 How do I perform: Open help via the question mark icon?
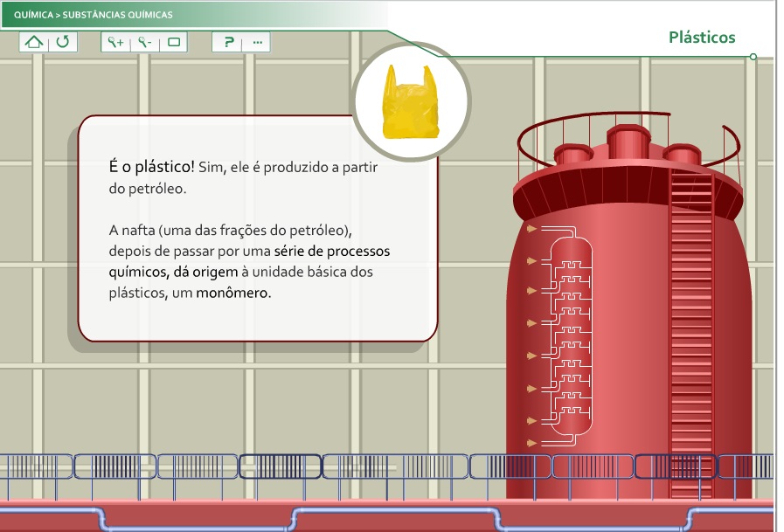point(228,42)
